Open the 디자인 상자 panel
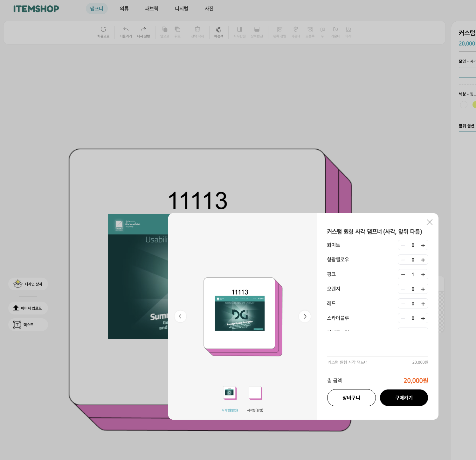 click(28, 284)
